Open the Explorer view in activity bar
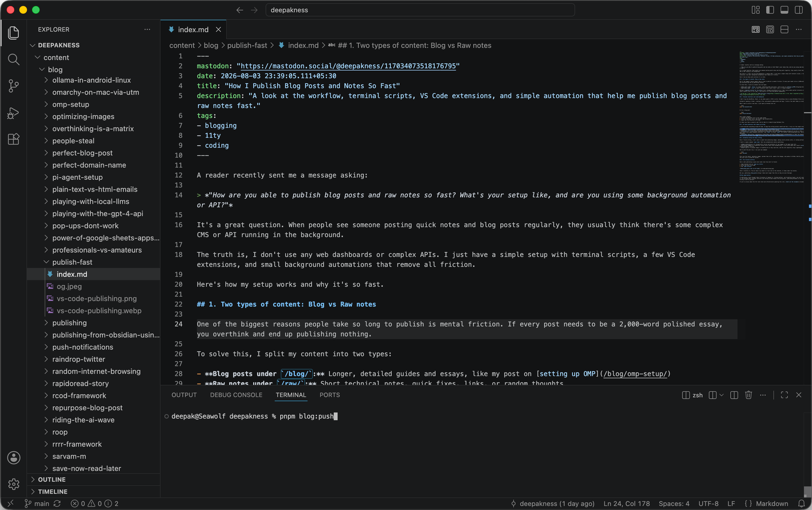Viewport: 812px width, 510px height. tap(14, 33)
